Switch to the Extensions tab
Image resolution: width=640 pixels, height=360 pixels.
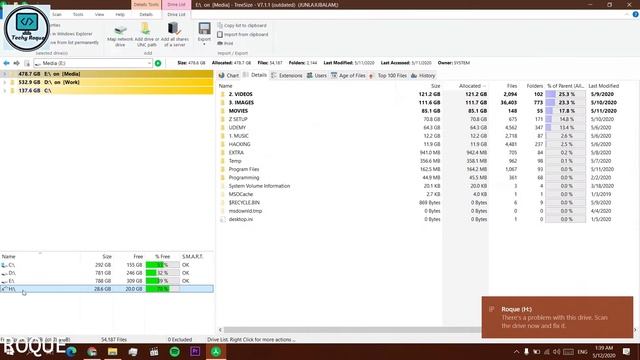287,76
